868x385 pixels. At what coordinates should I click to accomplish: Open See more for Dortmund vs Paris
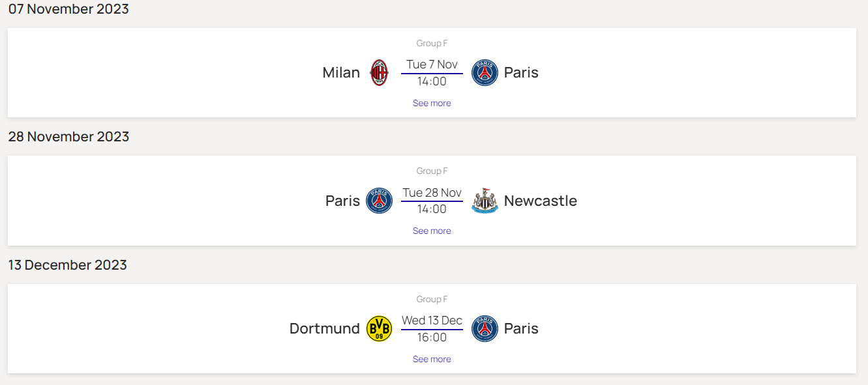432,359
